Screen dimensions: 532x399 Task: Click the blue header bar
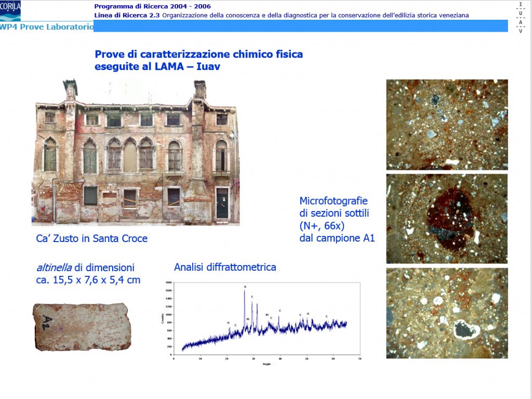[x=300, y=26]
